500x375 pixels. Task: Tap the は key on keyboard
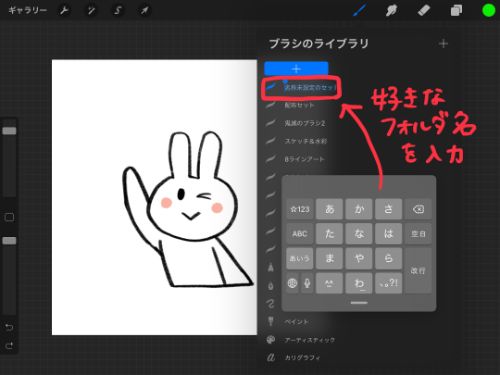pos(388,234)
